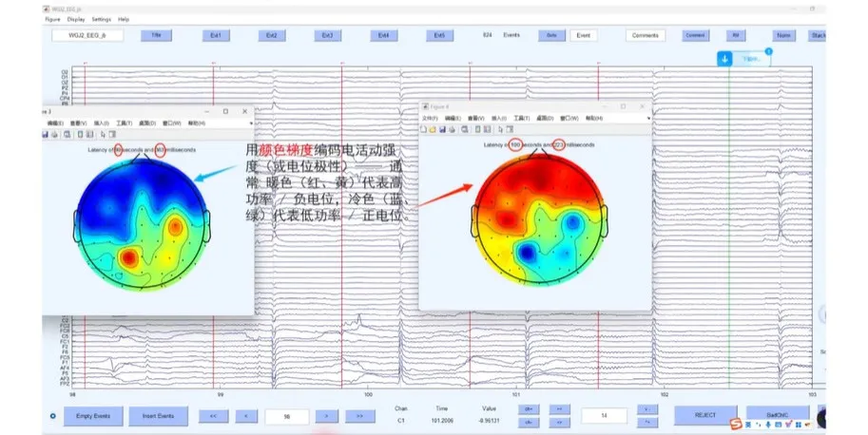Viewport: 868px width, 435px height.
Task: Click the Insert Events button
Action: (x=158, y=416)
